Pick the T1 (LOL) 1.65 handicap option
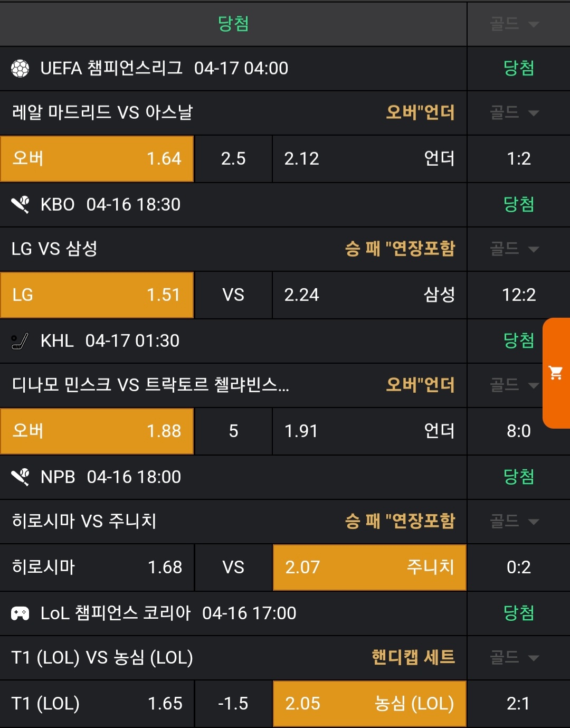Screen dimensions: 570x728 (x=97, y=704)
